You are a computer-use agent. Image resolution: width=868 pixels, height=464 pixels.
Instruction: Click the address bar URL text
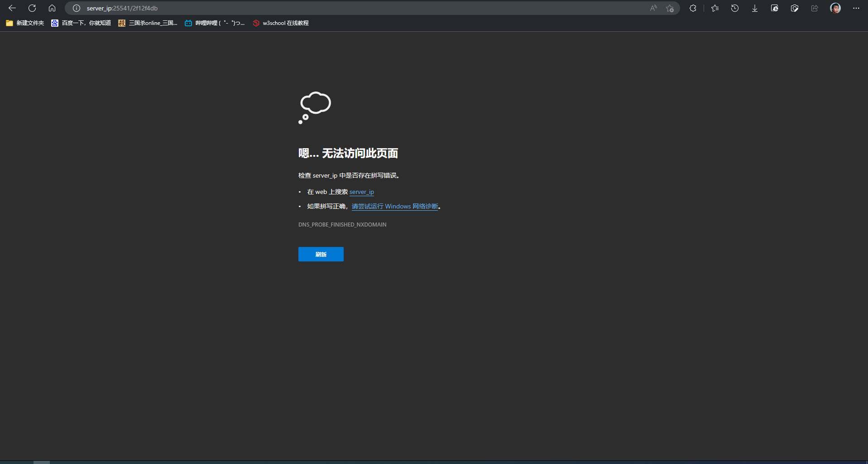[x=122, y=8]
